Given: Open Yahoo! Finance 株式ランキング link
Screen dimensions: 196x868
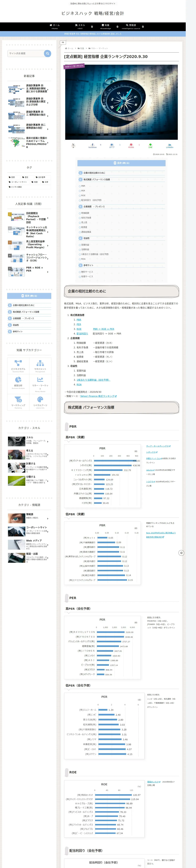Looking at the screenshot, I should click(98, 396).
